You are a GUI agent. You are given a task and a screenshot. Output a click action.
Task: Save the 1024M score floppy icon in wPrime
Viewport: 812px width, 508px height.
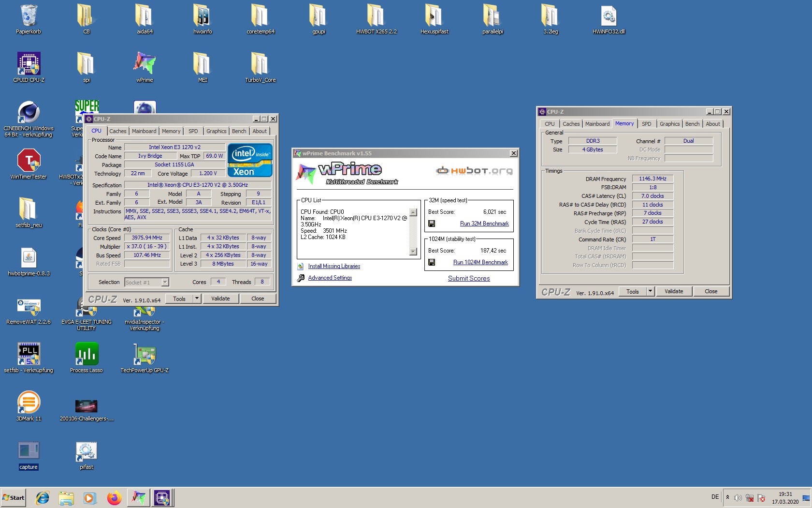[x=432, y=262]
